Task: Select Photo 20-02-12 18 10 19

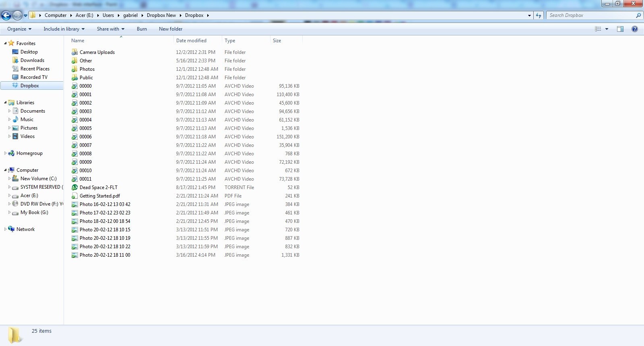Action: tap(105, 238)
